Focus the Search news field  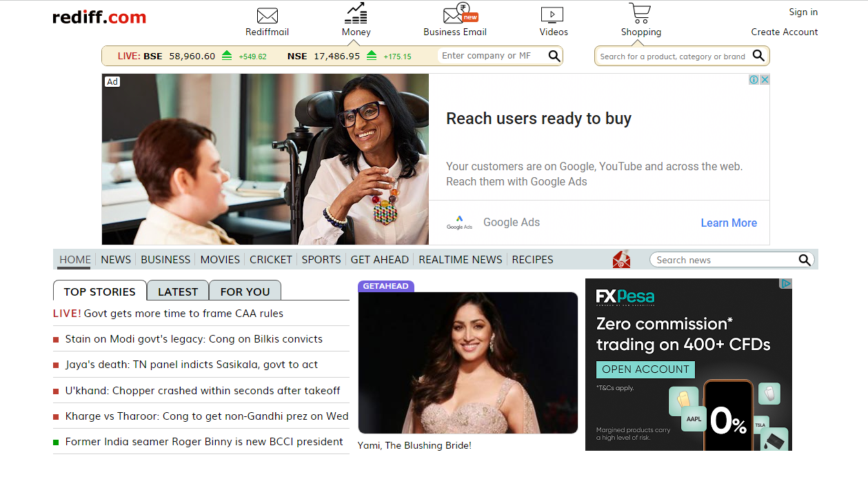[723, 260]
